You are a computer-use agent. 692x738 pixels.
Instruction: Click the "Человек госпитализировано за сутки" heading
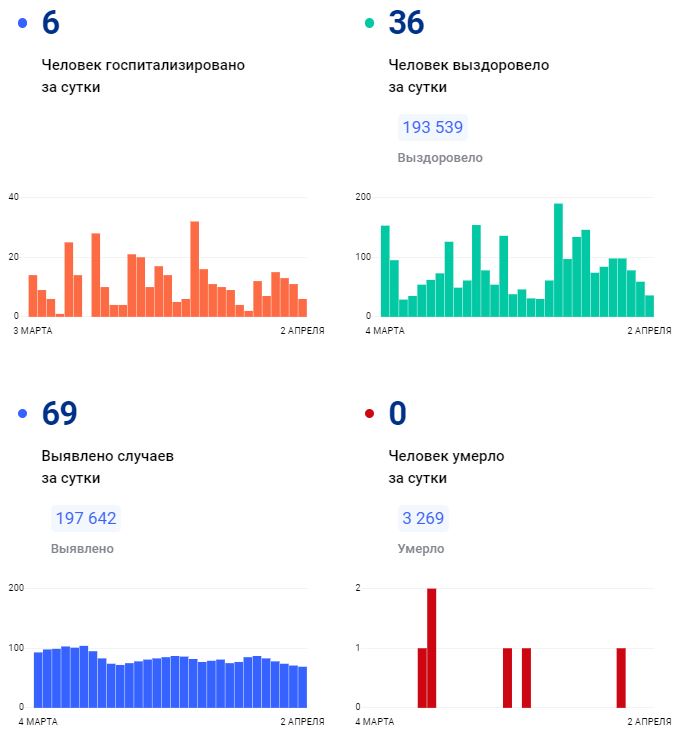pos(143,76)
